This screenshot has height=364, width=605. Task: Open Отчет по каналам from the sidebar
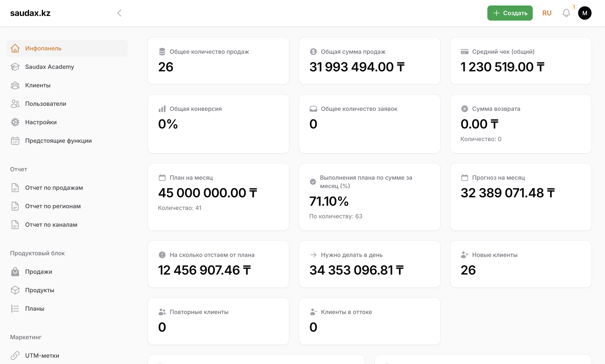click(x=51, y=224)
